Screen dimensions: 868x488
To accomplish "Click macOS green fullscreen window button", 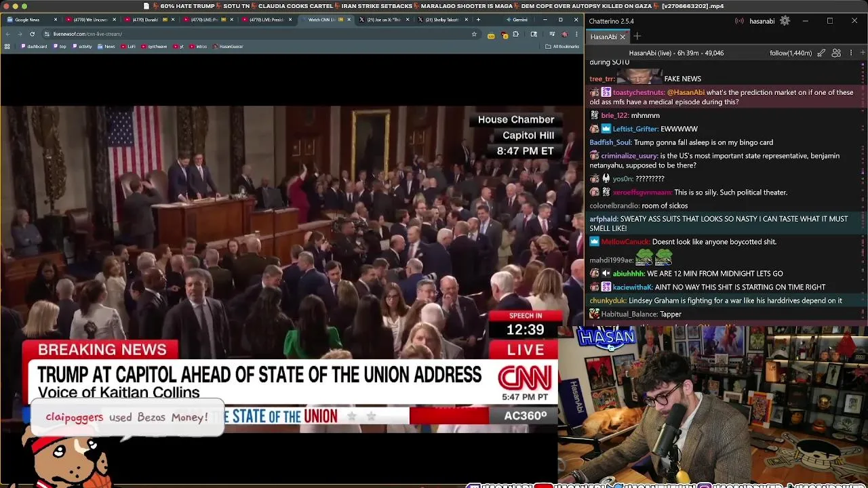I will pyautogui.click(x=24, y=6).
